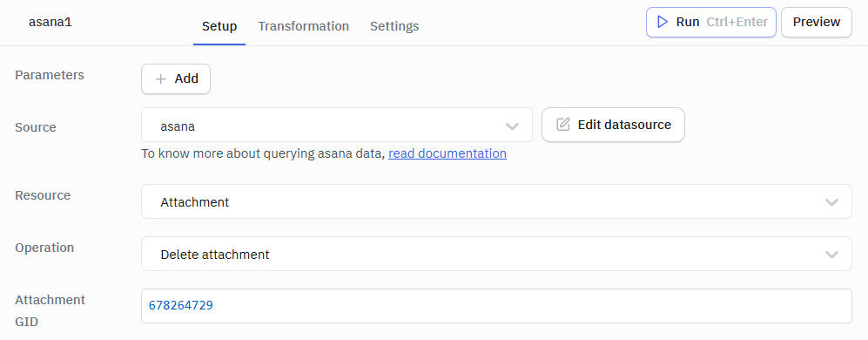Screen dimensions: 868x340
Task: Click the play icon in Run button
Action: click(662, 22)
